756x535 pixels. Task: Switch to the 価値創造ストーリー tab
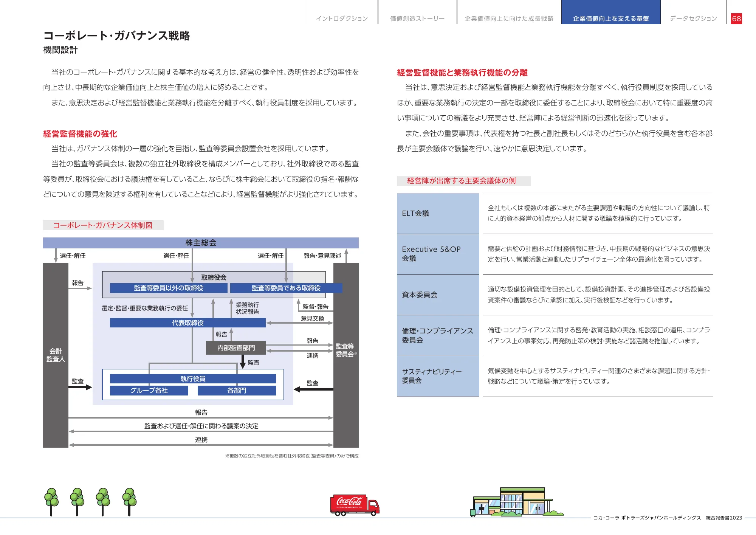pos(417,19)
